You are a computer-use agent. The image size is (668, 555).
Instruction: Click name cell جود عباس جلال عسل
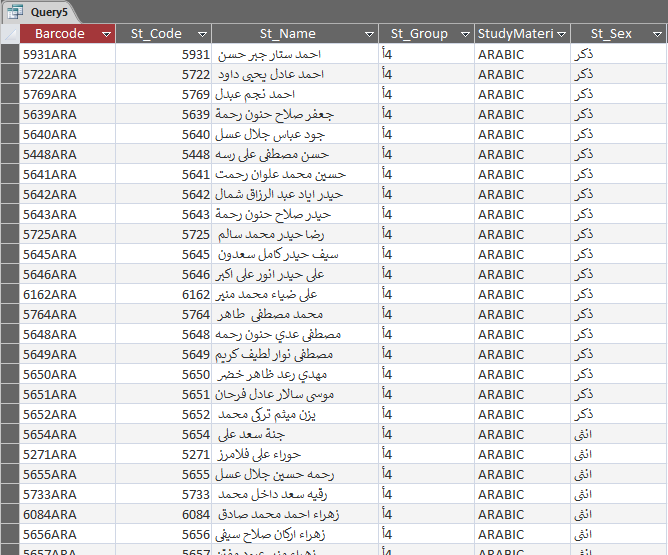(x=295, y=135)
